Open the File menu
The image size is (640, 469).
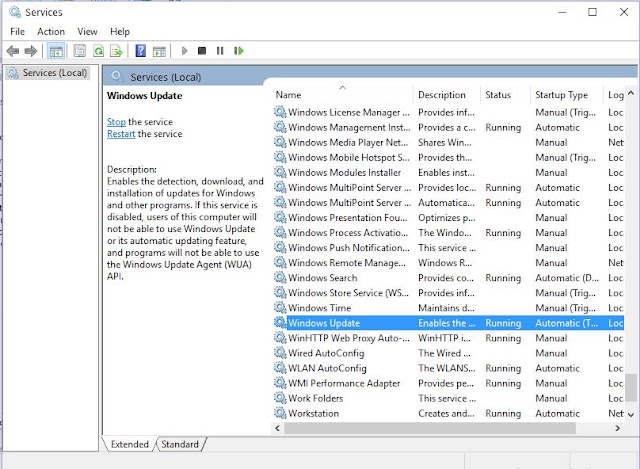coord(18,31)
